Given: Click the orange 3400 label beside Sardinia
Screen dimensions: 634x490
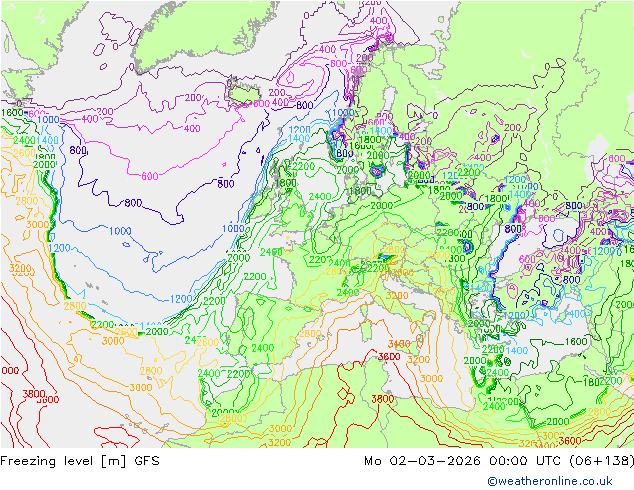Looking at the screenshot, I should click(x=399, y=344).
